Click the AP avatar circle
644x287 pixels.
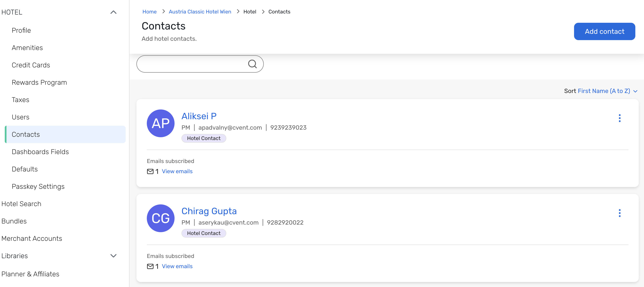click(x=160, y=123)
